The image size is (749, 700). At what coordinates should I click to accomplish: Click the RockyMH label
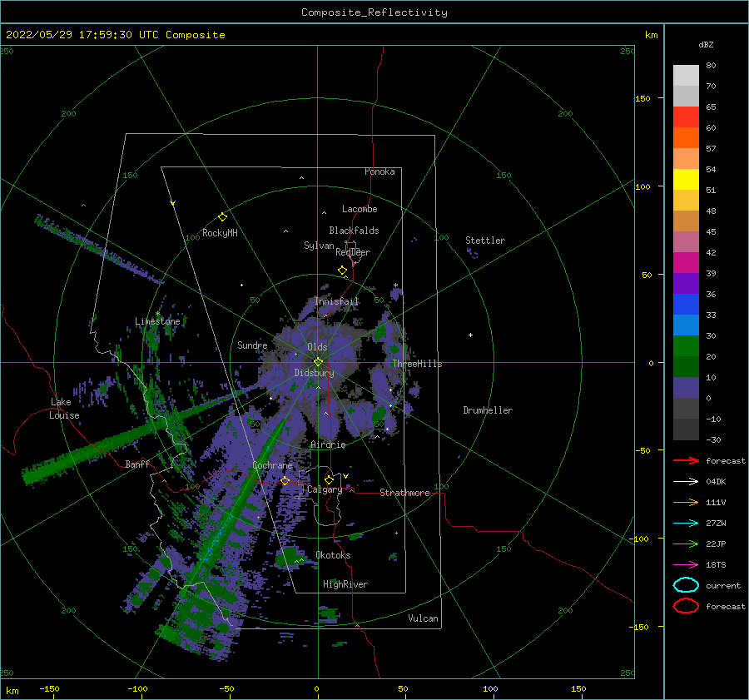[220, 233]
